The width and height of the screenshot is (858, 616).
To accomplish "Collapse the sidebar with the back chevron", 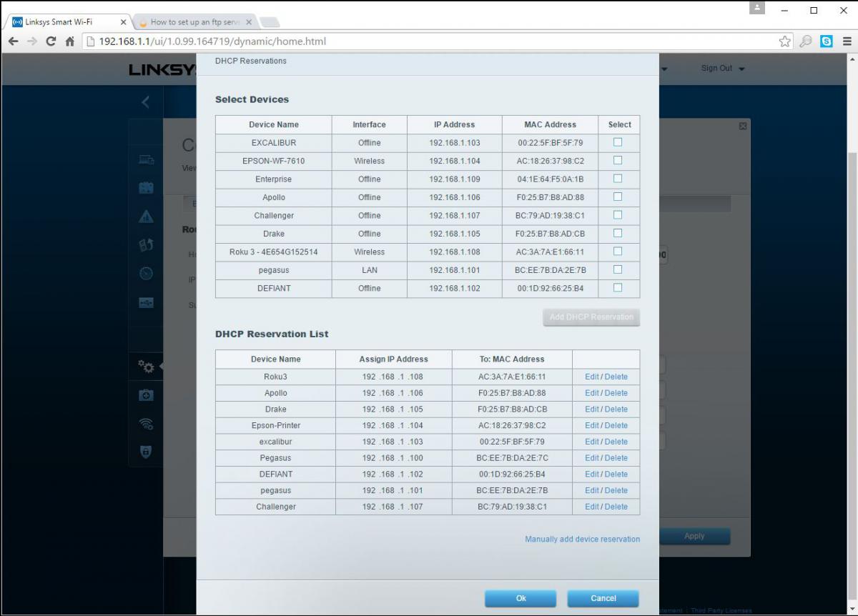I will tap(146, 102).
